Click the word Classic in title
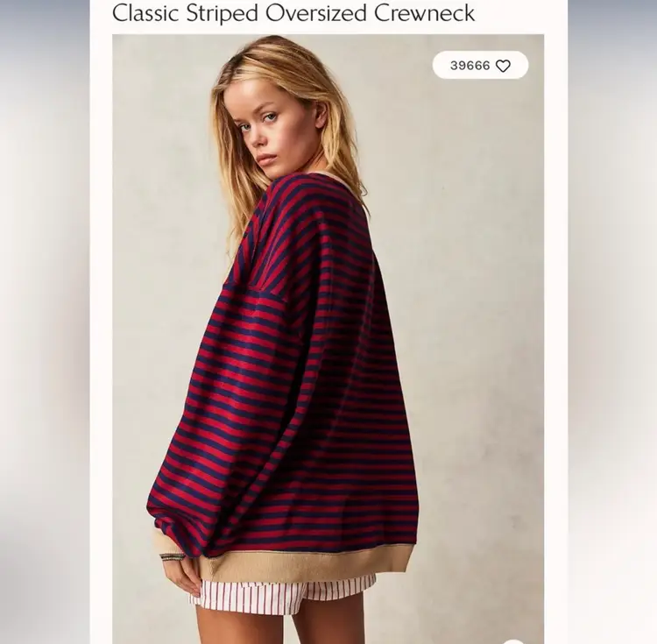Screen dimensions: 657x644 [146, 12]
